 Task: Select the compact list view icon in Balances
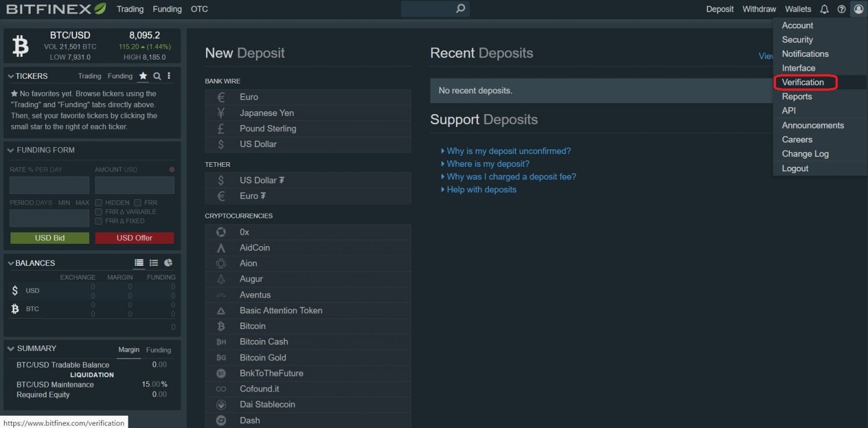(x=139, y=263)
